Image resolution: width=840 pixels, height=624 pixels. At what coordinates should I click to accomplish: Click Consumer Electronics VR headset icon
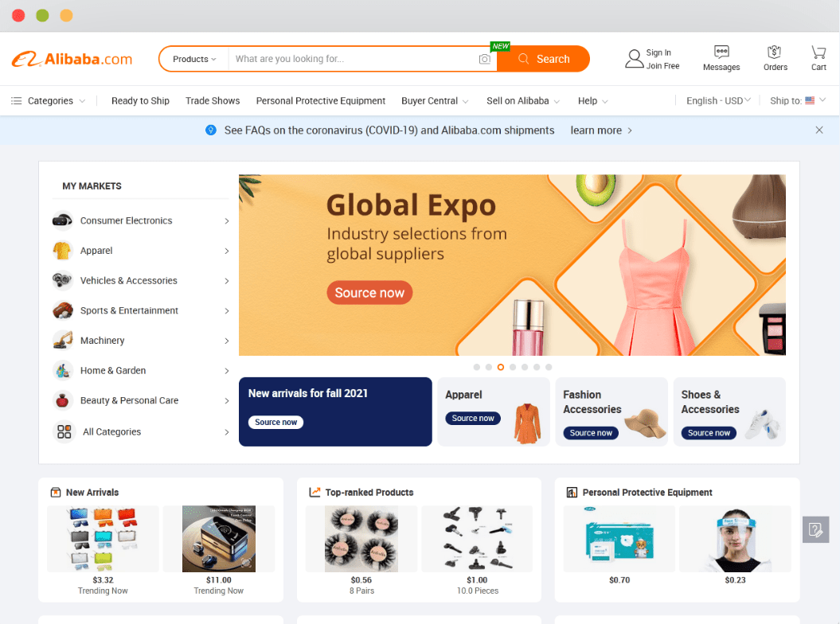click(63, 220)
